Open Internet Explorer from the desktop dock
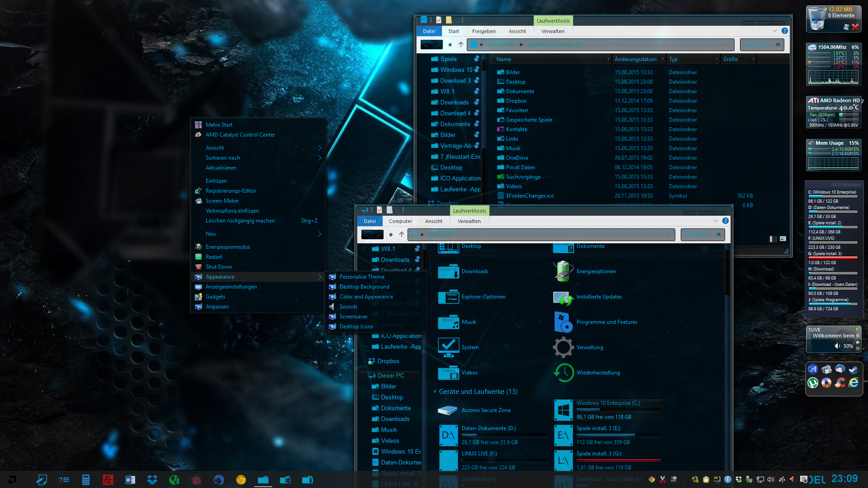868x488 pixels. [854, 383]
